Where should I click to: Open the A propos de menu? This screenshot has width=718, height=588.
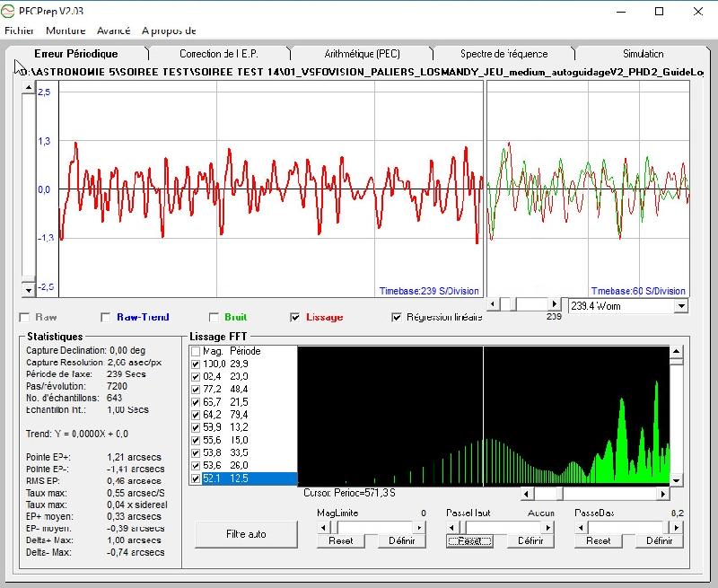169,31
